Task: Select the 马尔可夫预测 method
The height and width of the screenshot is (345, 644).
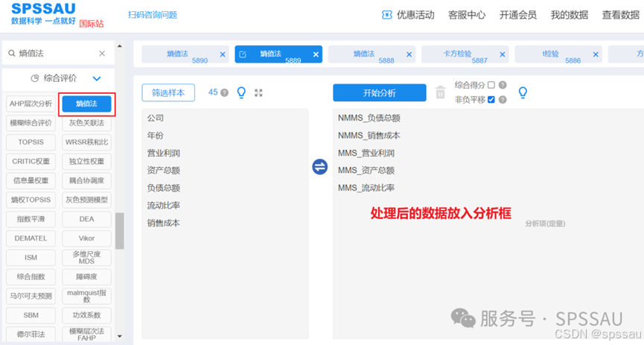Action: (31, 296)
